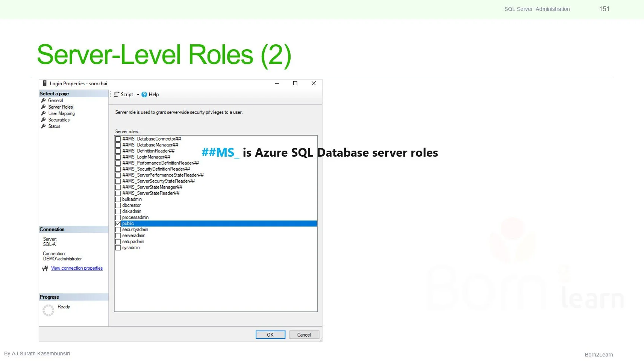644x361 pixels.
Task: Open the General page
Action: click(x=56, y=100)
